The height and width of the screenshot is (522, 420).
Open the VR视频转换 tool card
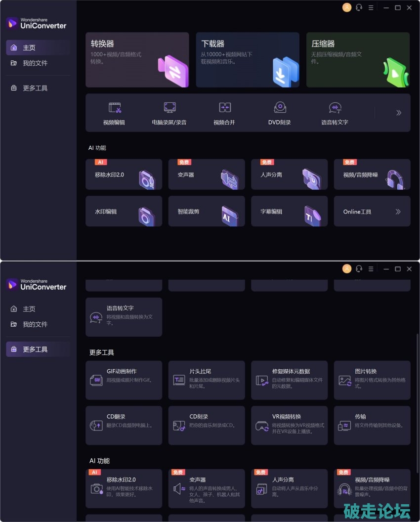pyautogui.click(x=289, y=425)
